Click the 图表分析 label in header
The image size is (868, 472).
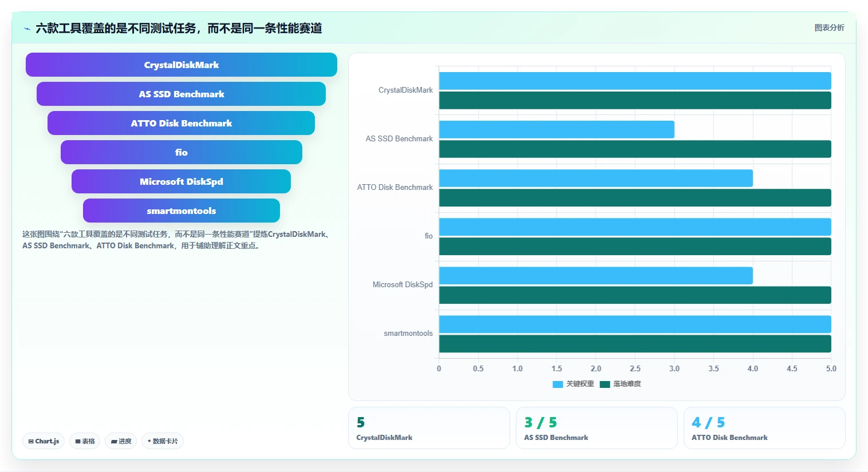click(829, 27)
